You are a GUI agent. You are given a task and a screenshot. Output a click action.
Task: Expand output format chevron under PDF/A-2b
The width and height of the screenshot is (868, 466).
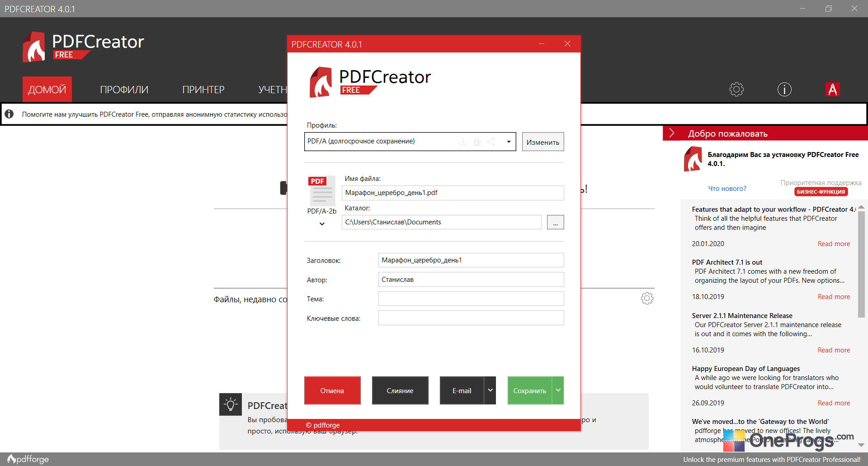point(322,223)
